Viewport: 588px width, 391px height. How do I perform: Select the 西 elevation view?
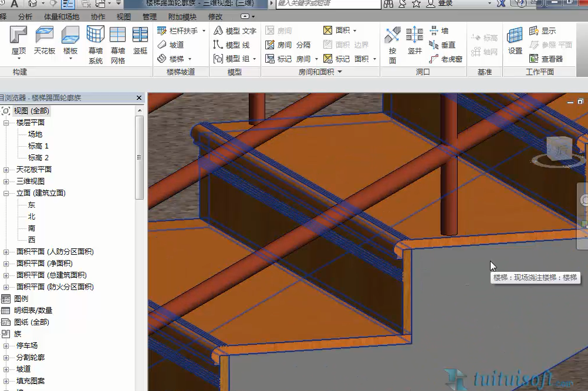click(x=32, y=240)
